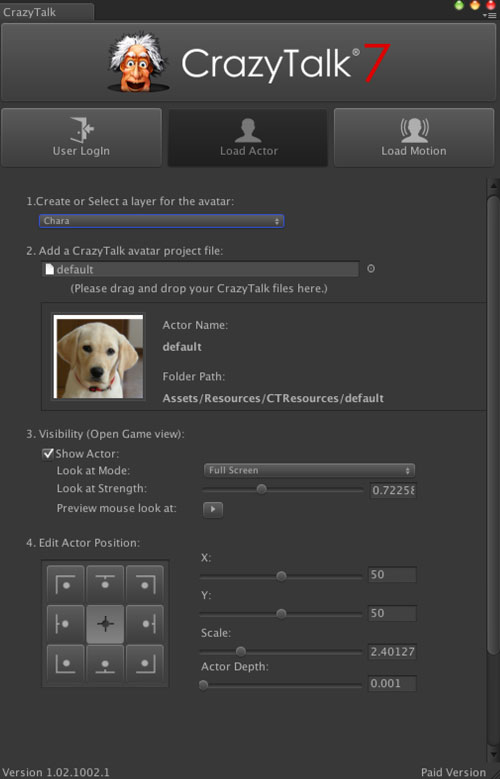Click the dog actor thumbnail
The width and height of the screenshot is (500, 779).
click(99, 357)
